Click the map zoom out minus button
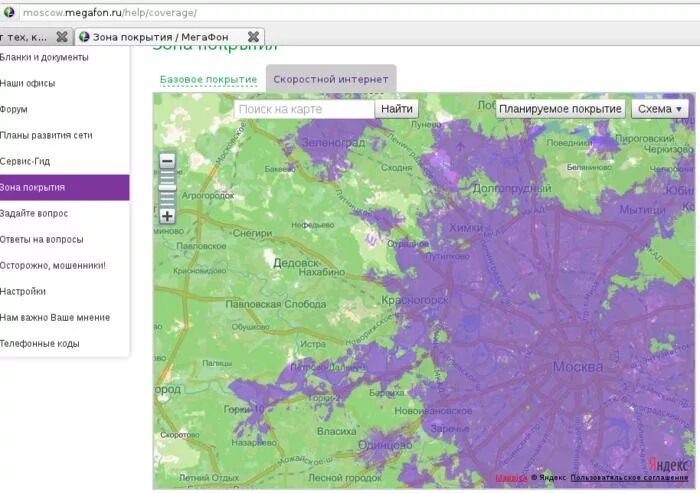The image size is (700, 493). pos(167,161)
